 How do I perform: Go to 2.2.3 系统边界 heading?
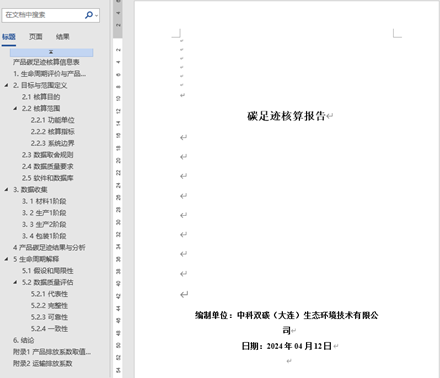pos(53,143)
